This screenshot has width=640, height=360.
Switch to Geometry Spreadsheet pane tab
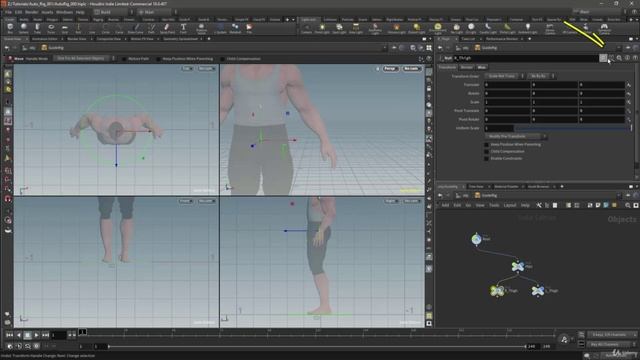(180, 39)
